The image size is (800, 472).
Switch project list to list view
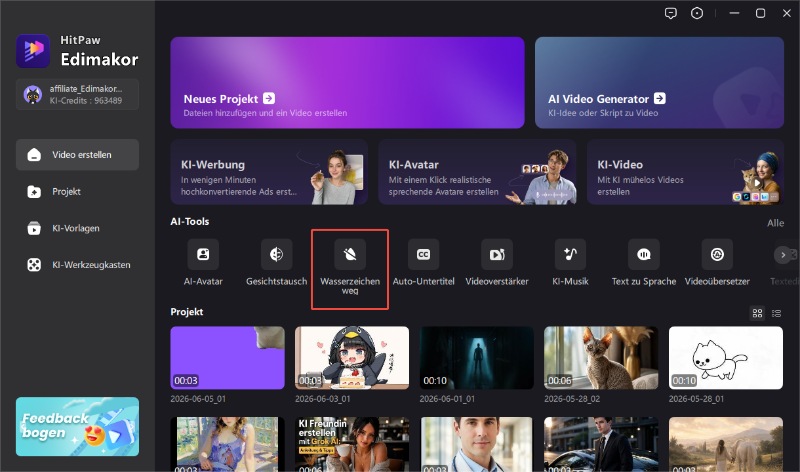coord(777,313)
